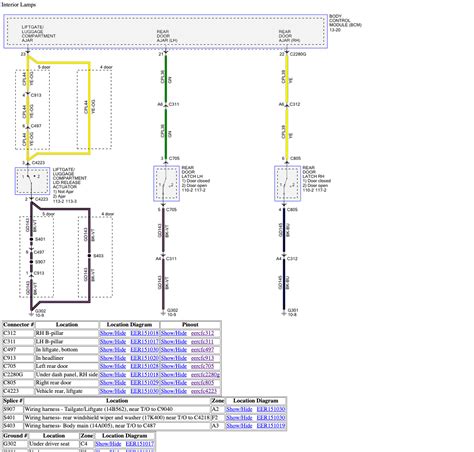Click the 'S403' splice label in the diagram
This screenshot has width=474, height=452.
[98, 256]
